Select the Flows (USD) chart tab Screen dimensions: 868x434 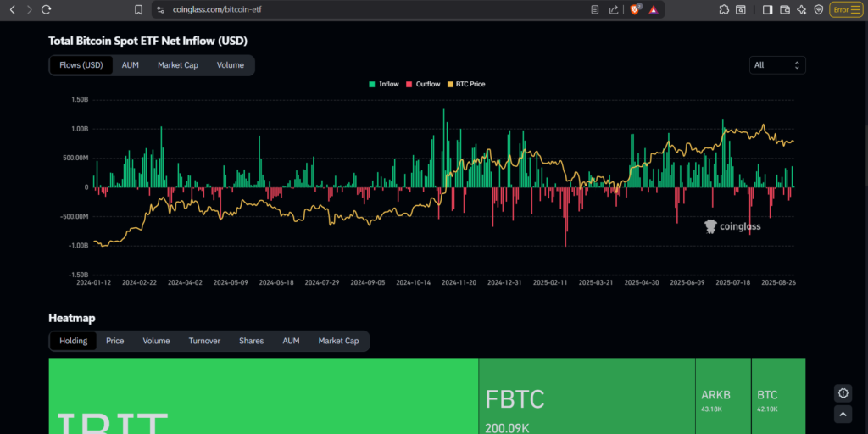(x=81, y=65)
